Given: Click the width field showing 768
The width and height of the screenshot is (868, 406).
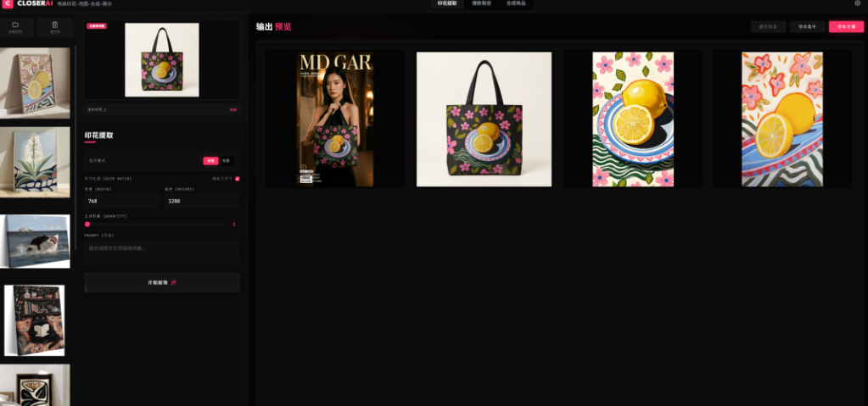Looking at the screenshot, I should (122, 201).
